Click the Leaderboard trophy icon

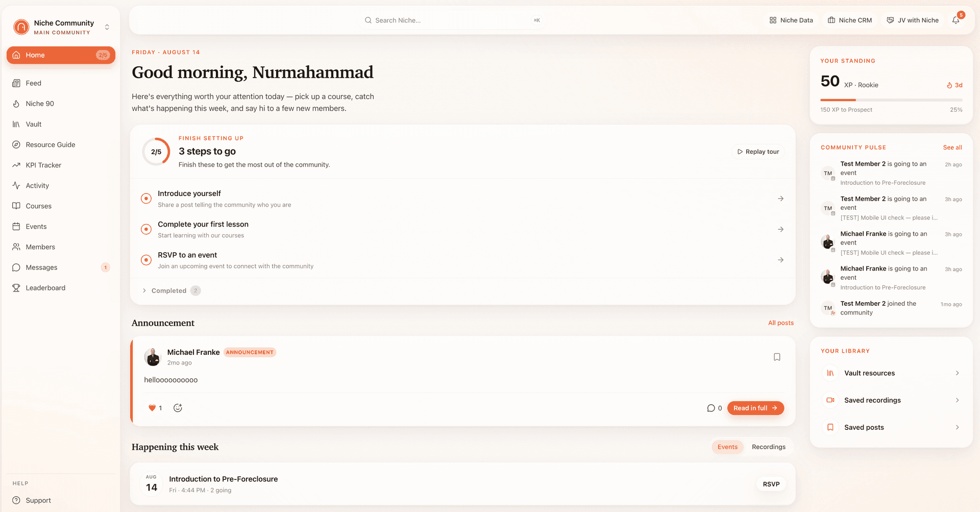click(x=16, y=287)
